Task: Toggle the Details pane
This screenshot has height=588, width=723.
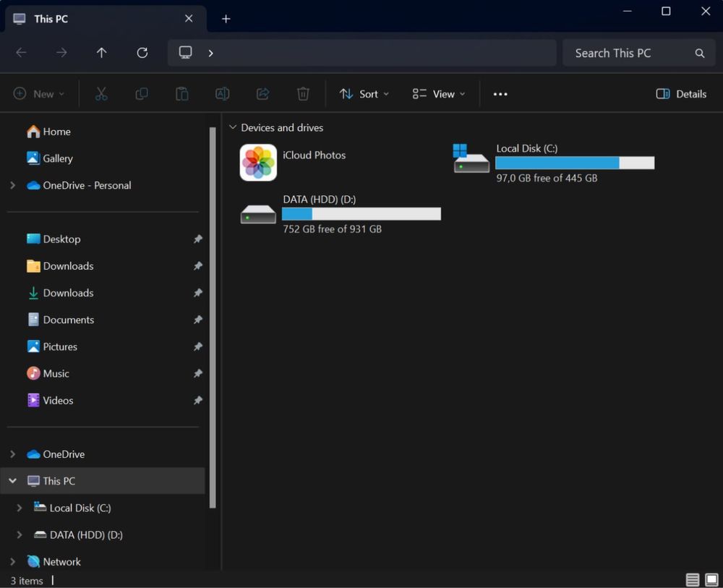Action: tap(681, 94)
